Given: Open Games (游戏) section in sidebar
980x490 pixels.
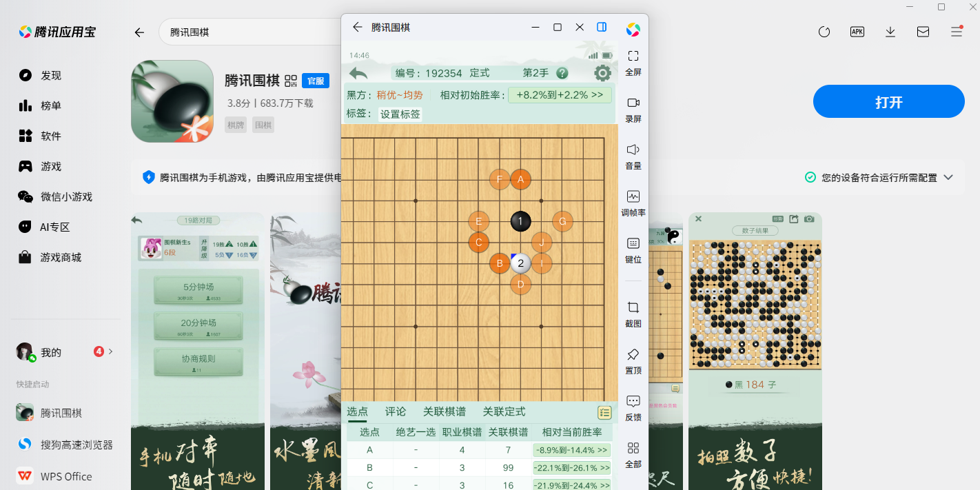Looking at the screenshot, I should 40,166.
